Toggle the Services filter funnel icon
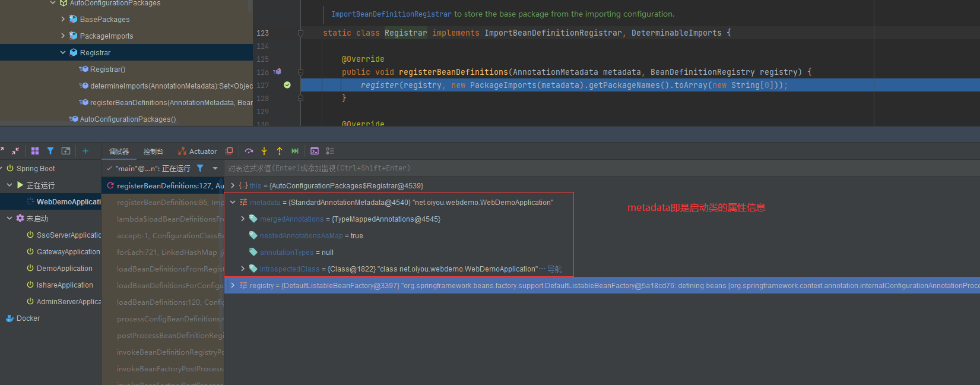Viewport: 980px width, 385px height. coord(50,151)
